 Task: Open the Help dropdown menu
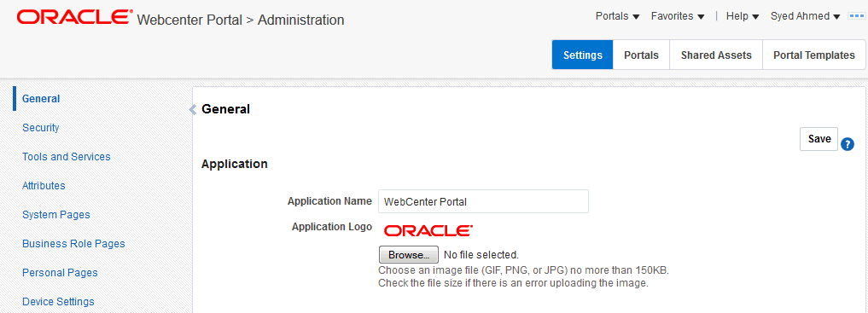coord(743,16)
